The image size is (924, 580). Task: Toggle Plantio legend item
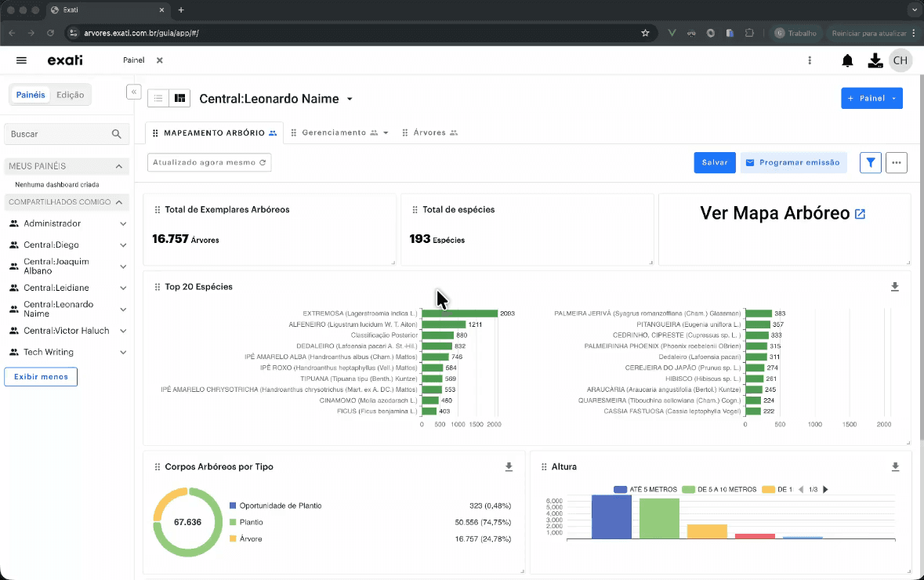click(246, 522)
